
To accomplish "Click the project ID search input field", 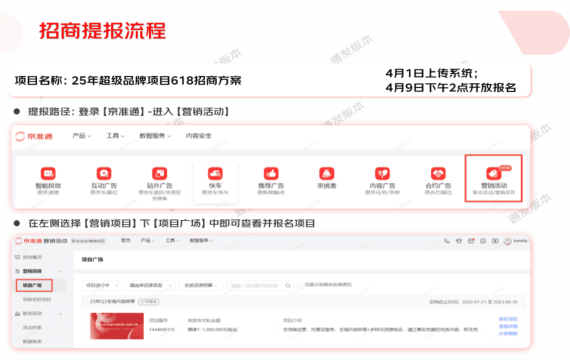I will tap(259, 285).
